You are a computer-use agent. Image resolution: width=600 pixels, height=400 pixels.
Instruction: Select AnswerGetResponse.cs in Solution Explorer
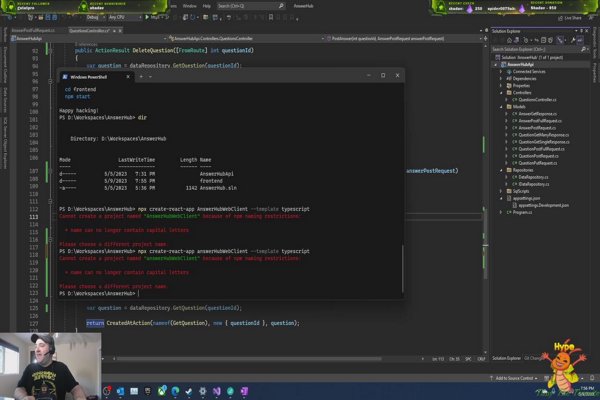point(537,114)
